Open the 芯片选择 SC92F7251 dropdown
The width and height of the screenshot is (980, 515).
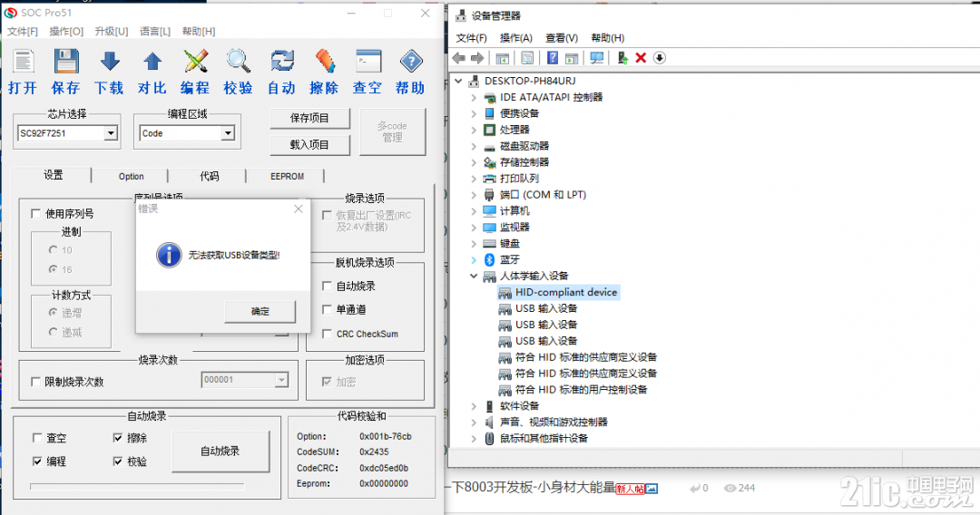tap(111, 133)
